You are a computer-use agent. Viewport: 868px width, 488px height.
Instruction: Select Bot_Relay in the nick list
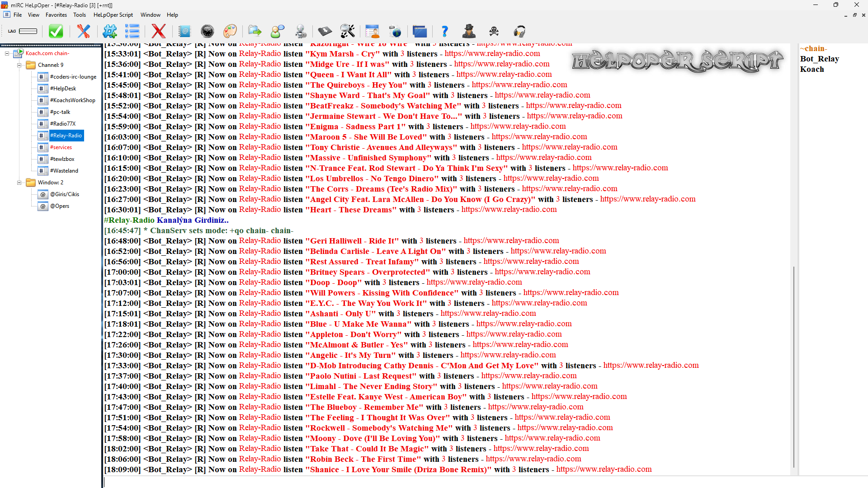[x=819, y=59]
